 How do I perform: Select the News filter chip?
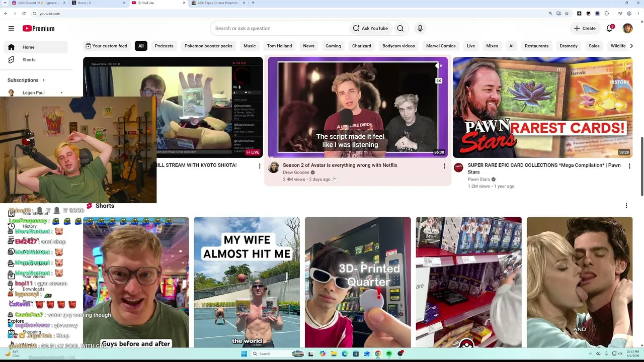[x=308, y=46]
